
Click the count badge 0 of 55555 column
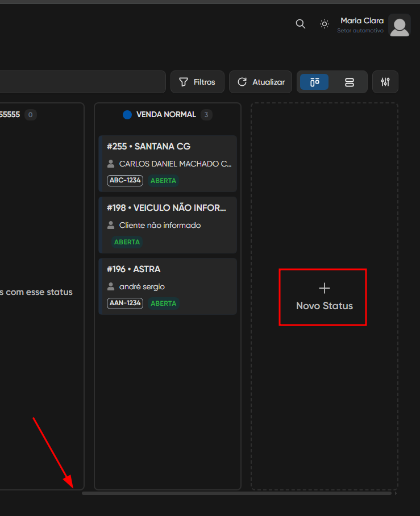point(30,115)
